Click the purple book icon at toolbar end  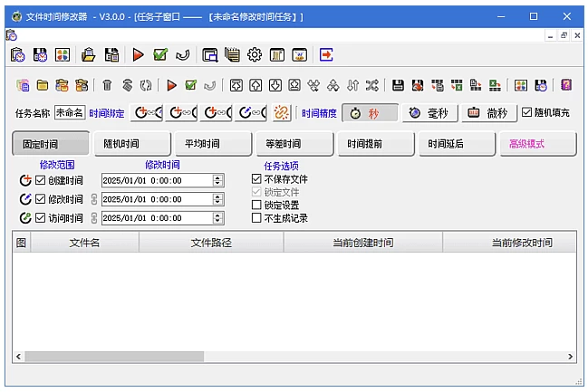tap(565, 86)
